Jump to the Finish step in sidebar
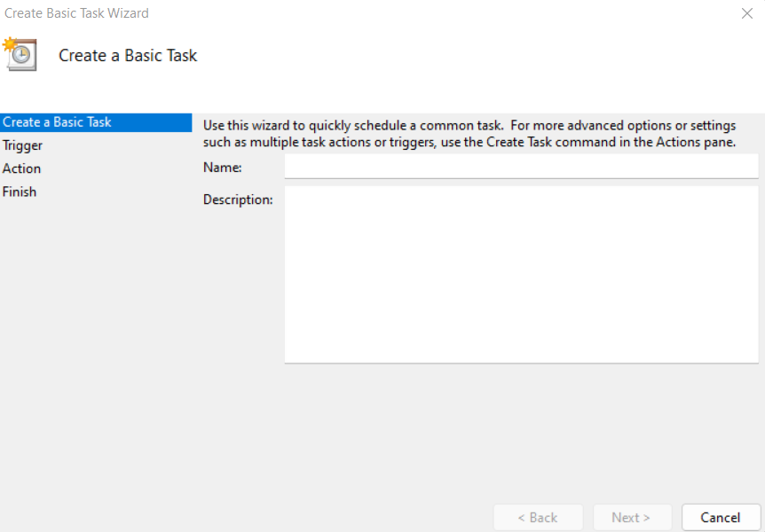The width and height of the screenshot is (765, 532). [20, 192]
